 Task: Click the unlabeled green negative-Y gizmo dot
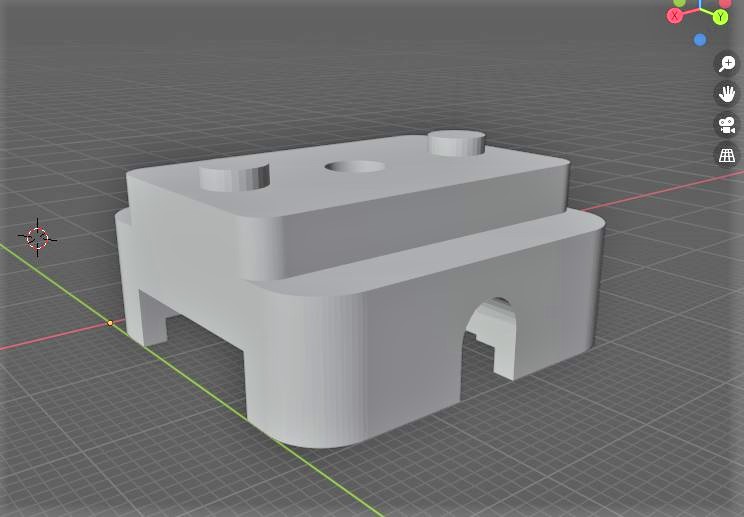click(x=681, y=3)
